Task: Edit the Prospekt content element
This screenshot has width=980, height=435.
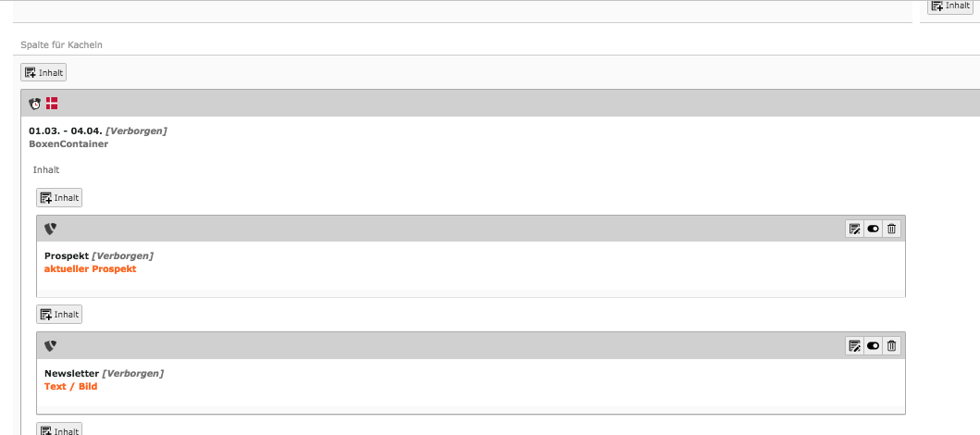Action: (854, 229)
